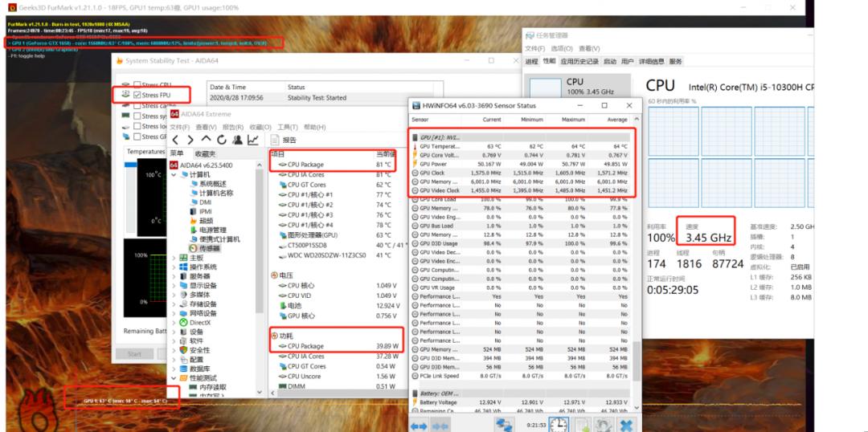Click the AIDA64 graph chart icon

(253, 141)
